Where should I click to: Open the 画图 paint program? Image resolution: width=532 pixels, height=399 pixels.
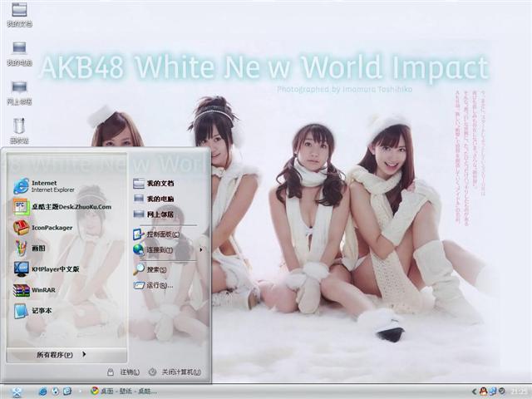[x=39, y=248]
